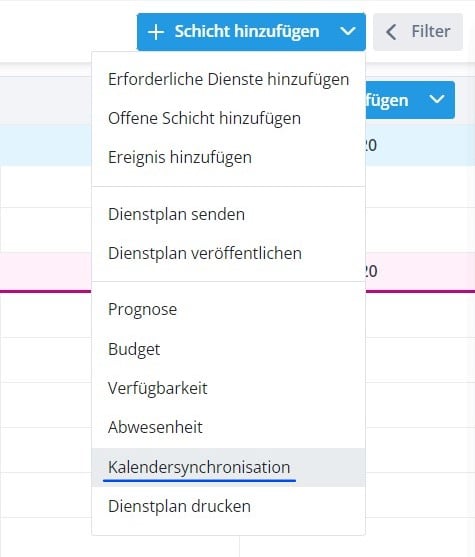This screenshot has height=557, width=475.
Task: Click the plus icon on Schicht hinzufügen
Action: coord(156,32)
